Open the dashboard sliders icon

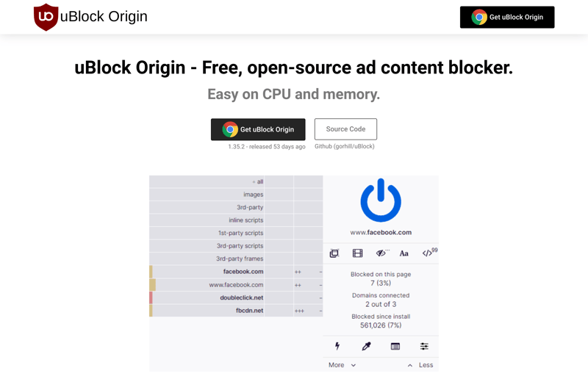click(424, 347)
